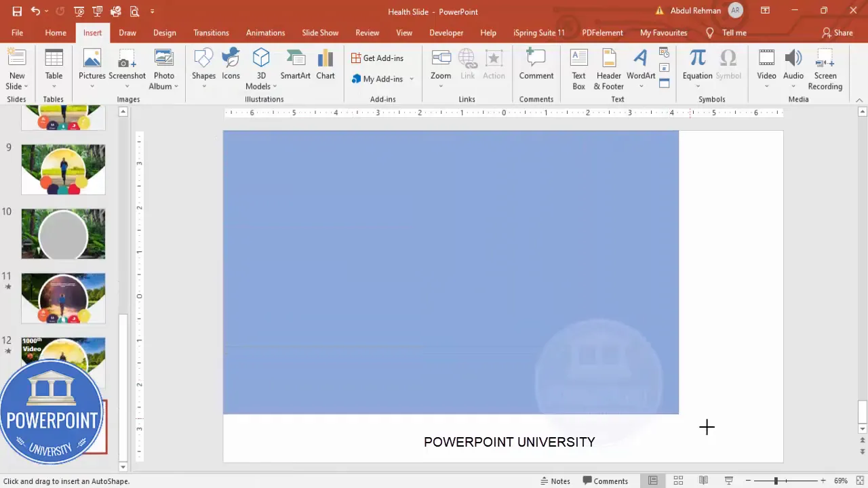Open the WordArt styles dropdown

(641, 86)
